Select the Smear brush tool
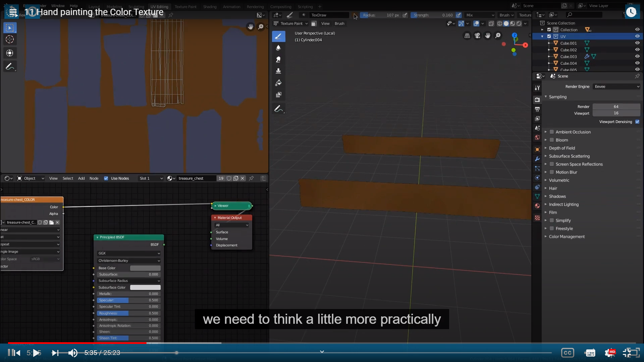This screenshot has width=644, height=362. [x=278, y=59]
